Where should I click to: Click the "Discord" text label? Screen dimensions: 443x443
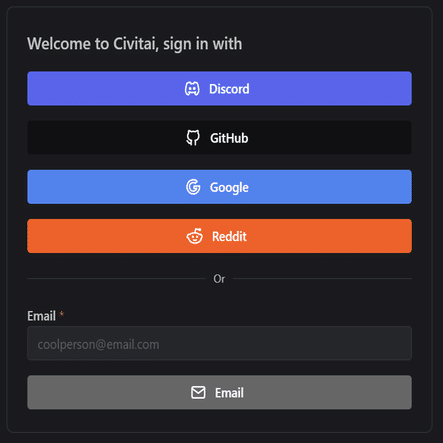tap(229, 89)
